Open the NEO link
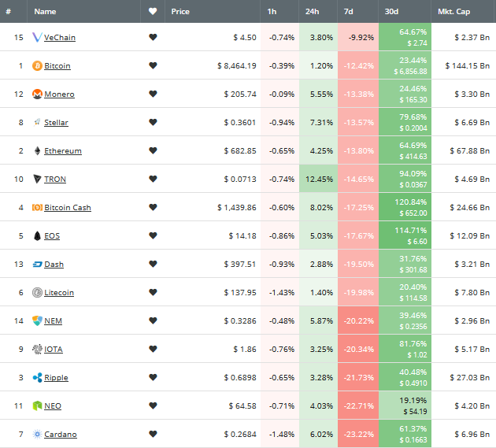Viewport: 496px width, 448px height. click(53, 406)
